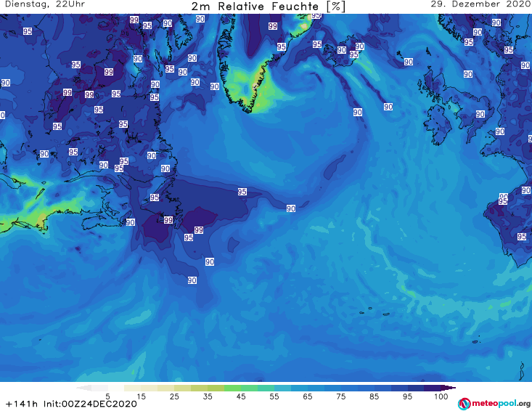
Task: Click the colorbar label '15'
Action: click(x=141, y=396)
